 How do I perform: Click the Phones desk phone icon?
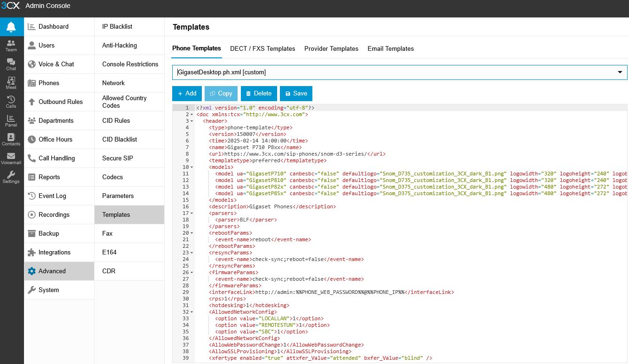(32, 83)
